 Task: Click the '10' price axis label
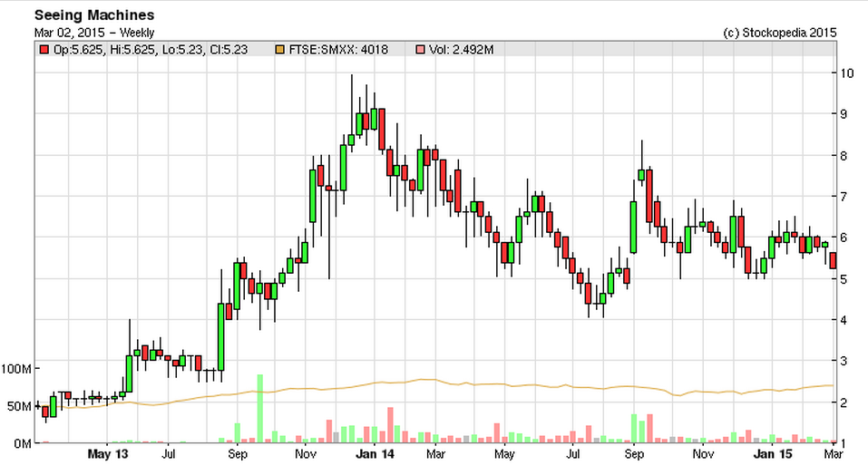click(847, 73)
